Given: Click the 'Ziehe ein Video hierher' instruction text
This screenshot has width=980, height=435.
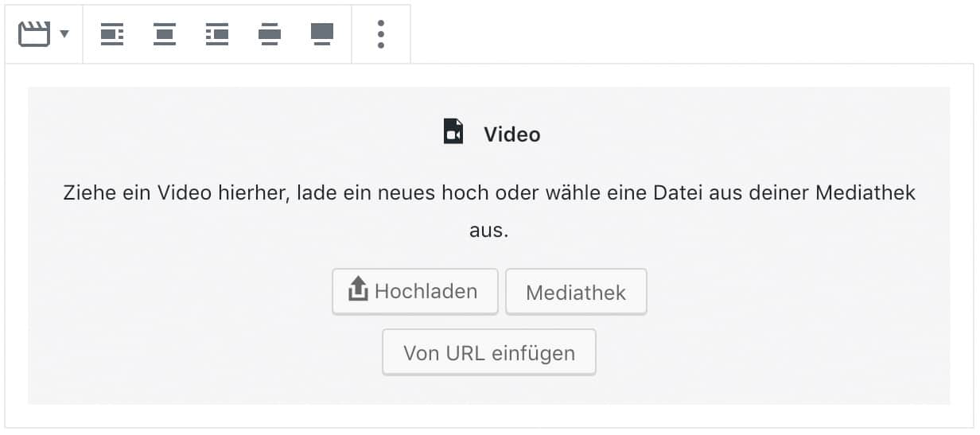Looking at the screenshot, I should (489, 212).
